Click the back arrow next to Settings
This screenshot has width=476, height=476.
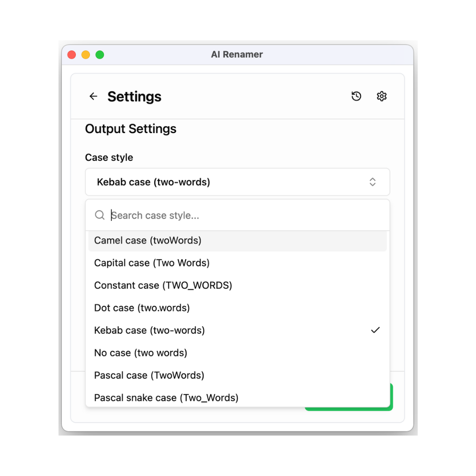pyautogui.click(x=93, y=97)
